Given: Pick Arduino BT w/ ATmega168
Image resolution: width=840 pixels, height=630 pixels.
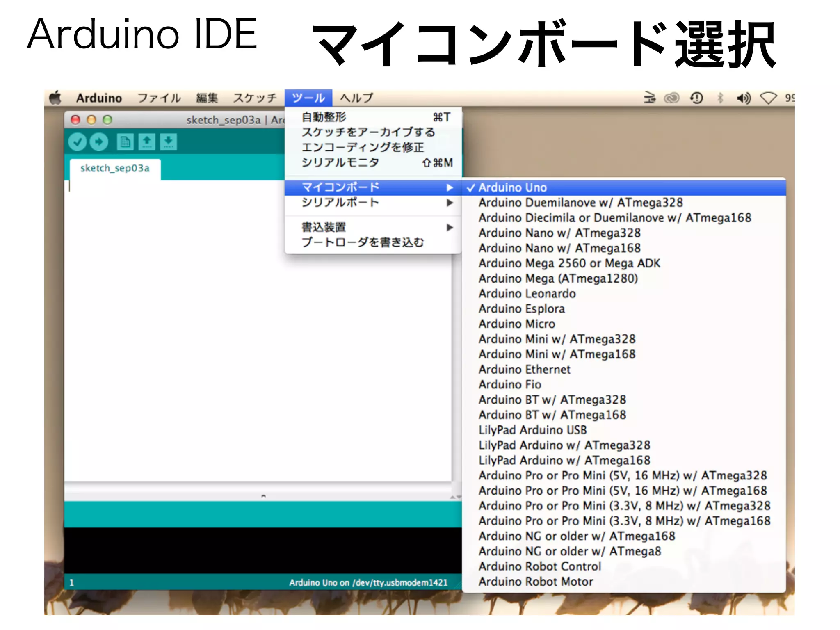Looking at the screenshot, I should point(624,415).
